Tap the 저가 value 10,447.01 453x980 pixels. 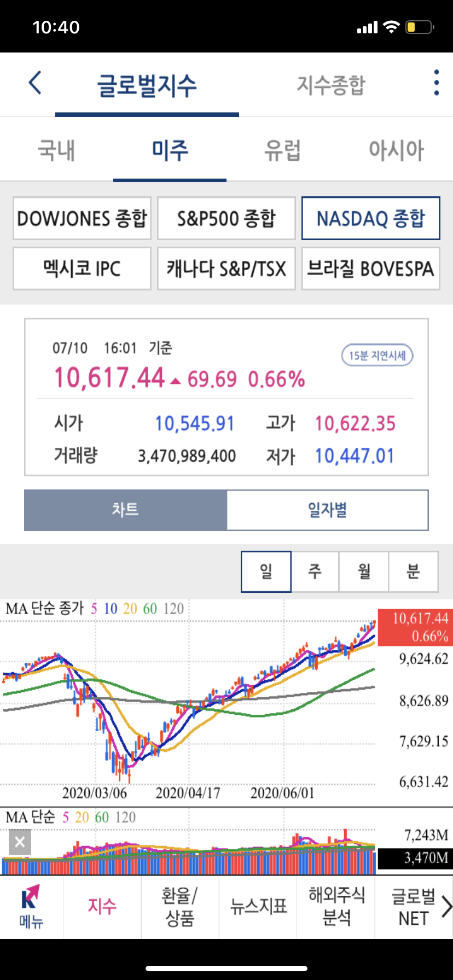pos(355,456)
